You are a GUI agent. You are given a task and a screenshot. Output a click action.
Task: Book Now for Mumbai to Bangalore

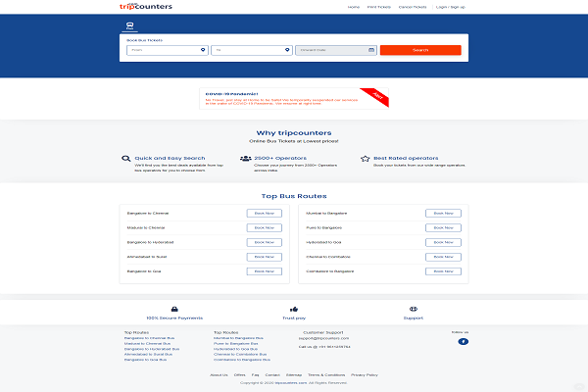point(442,213)
